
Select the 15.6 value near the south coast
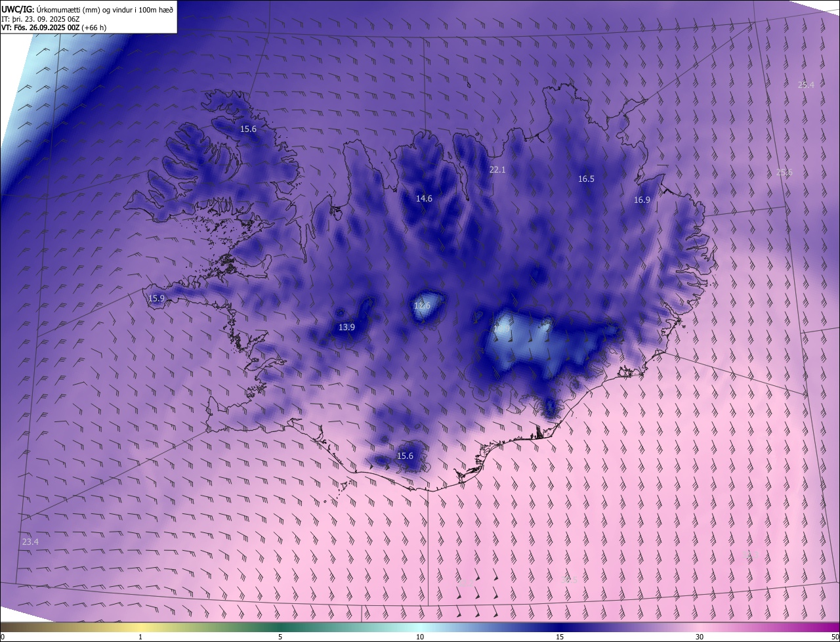point(406,456)
